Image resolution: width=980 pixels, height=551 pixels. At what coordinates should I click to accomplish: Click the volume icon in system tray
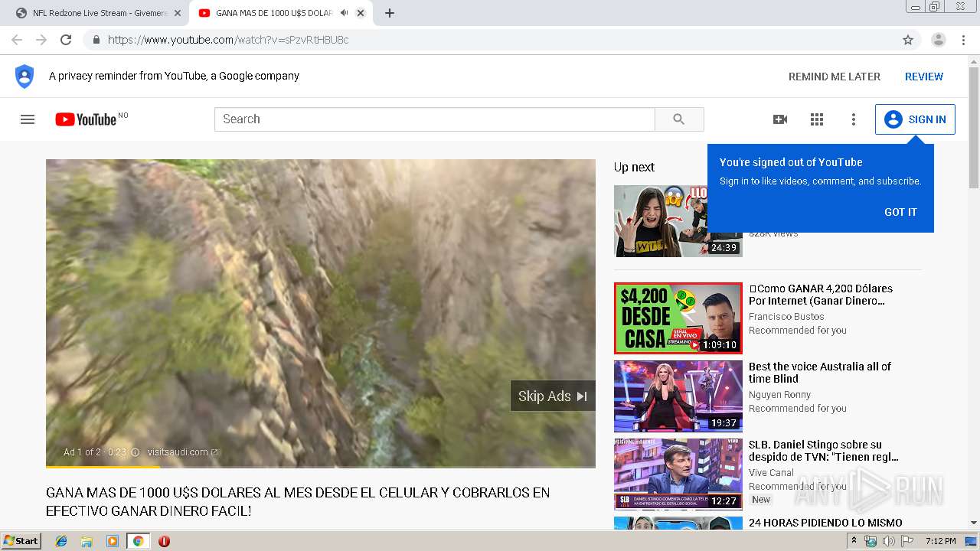tap(888, 541)
